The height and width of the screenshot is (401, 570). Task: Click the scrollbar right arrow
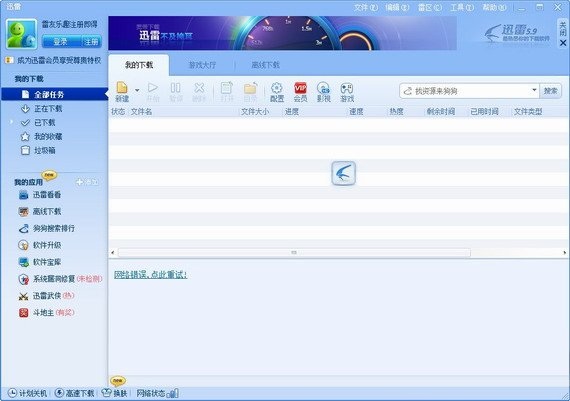click(x=565, y=252)
